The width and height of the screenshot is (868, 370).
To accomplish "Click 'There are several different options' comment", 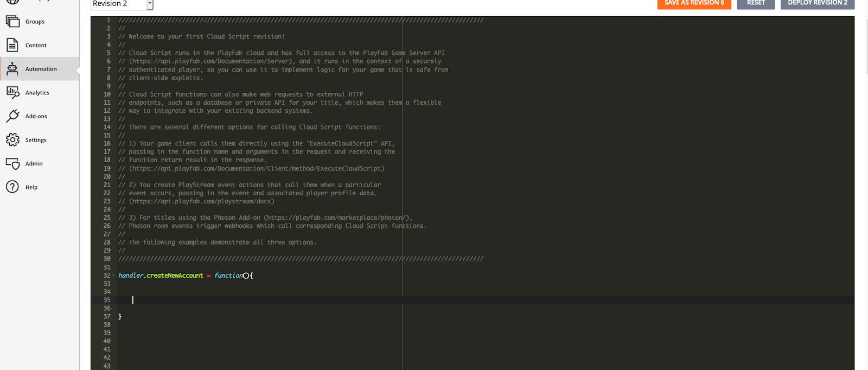I will (x=250, y=127).
